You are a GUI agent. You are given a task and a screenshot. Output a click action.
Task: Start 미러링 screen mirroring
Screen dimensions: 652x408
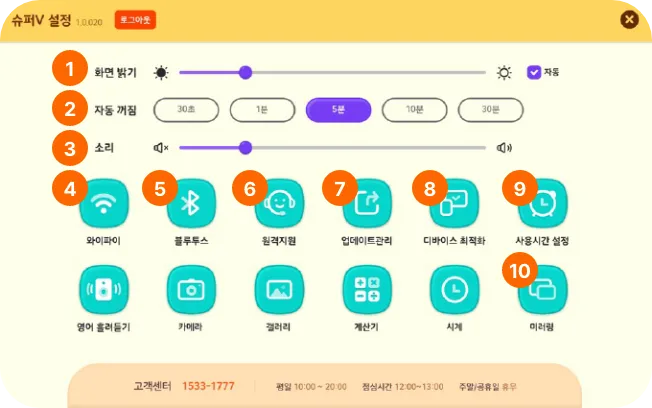click(542, 290)
